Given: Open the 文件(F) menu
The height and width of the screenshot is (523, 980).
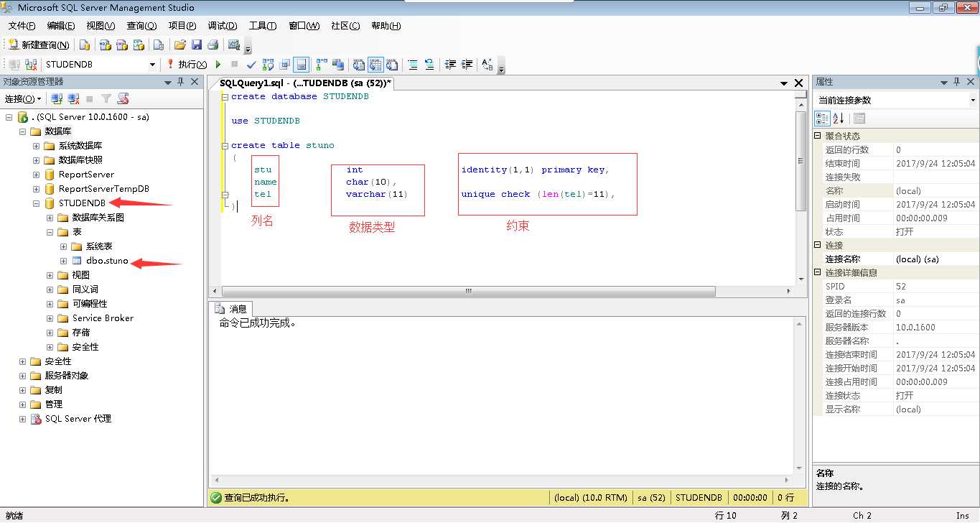Looking at the screenshot, I should tap(22, 26).
